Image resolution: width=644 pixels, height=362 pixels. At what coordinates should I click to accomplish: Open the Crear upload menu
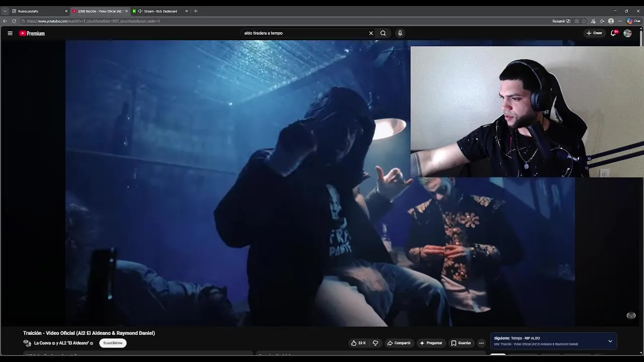click(x=594, y=33)
